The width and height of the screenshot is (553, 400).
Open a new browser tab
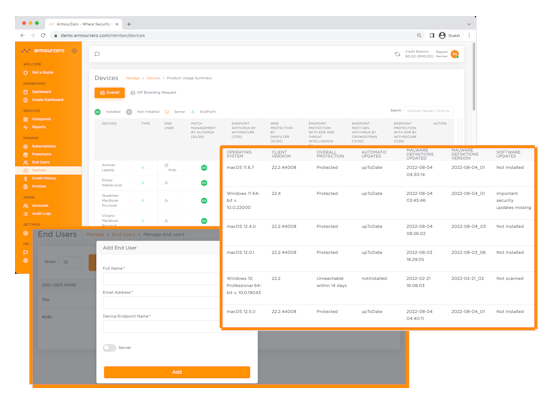click(x=129, y=24)
